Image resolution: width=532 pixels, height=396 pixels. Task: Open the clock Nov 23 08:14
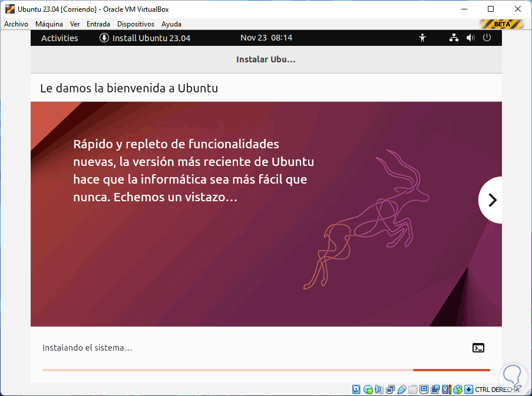[x=266, y=38]
